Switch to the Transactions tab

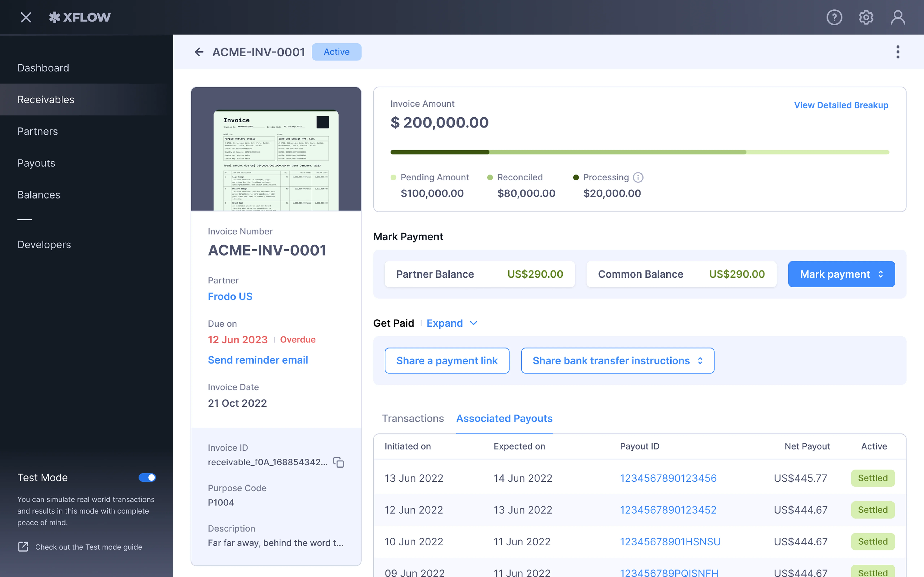tap(413, 418)
